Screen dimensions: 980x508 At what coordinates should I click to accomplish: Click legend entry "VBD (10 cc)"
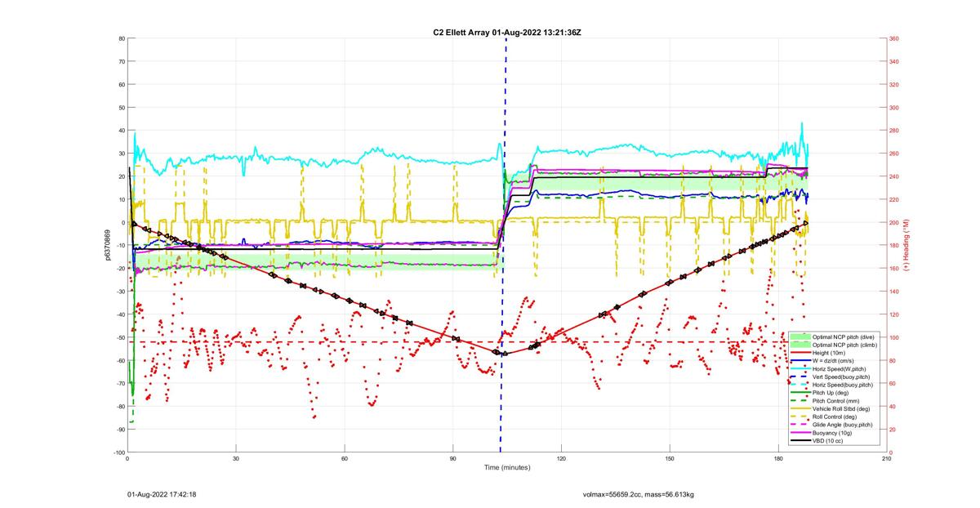828,441
